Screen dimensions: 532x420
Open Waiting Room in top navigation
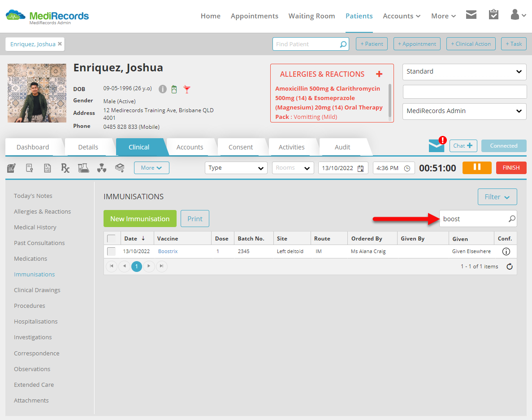pos(311,16)
